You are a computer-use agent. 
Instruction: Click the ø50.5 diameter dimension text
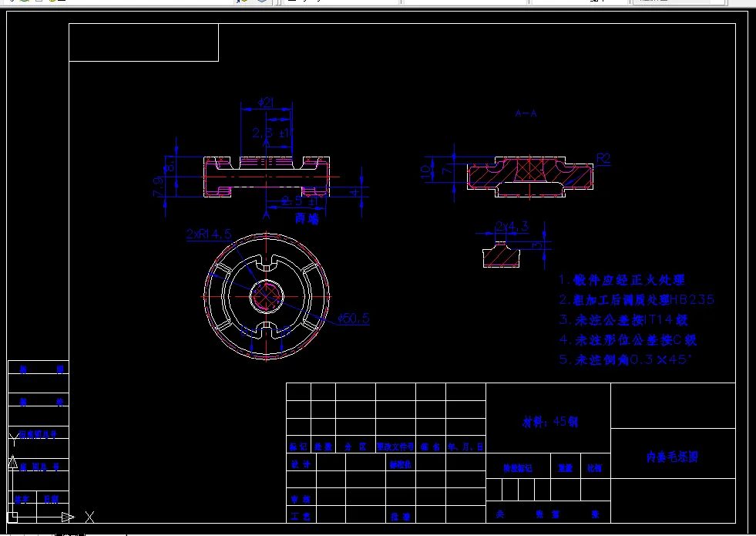354,319
